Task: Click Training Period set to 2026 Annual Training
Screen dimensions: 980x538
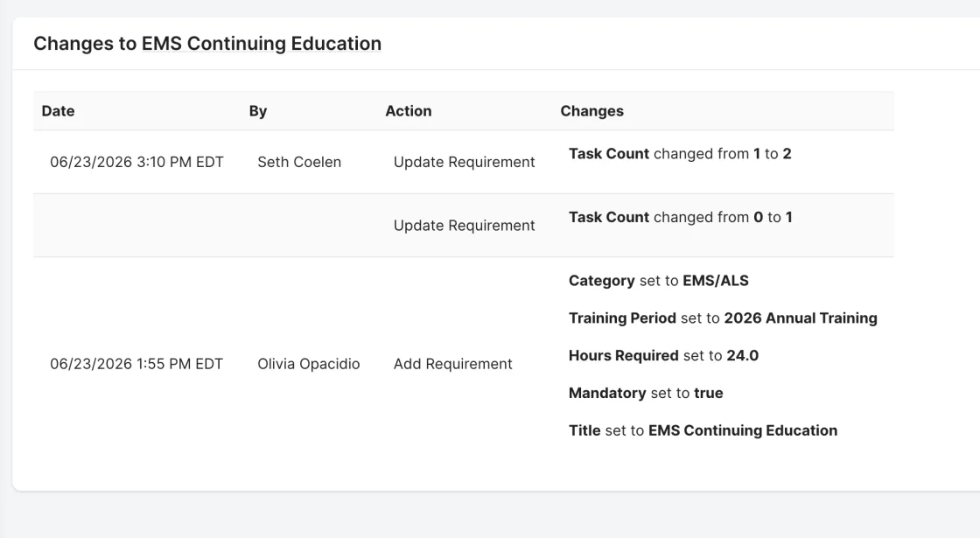Action: (x=723, y=318)
